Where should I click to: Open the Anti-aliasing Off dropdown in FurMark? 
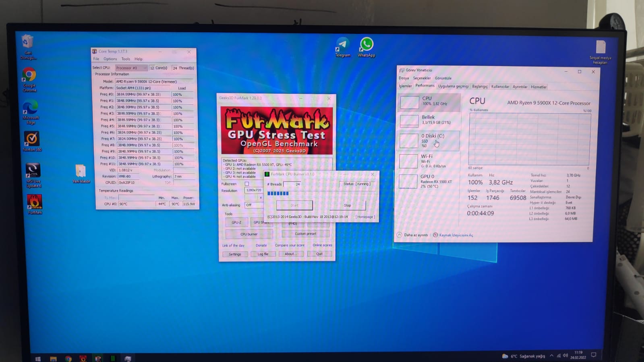[254, 205]
